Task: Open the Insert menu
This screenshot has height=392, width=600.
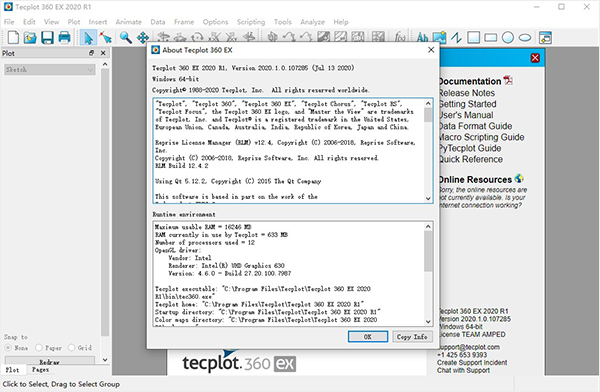Action: (98, 22)
